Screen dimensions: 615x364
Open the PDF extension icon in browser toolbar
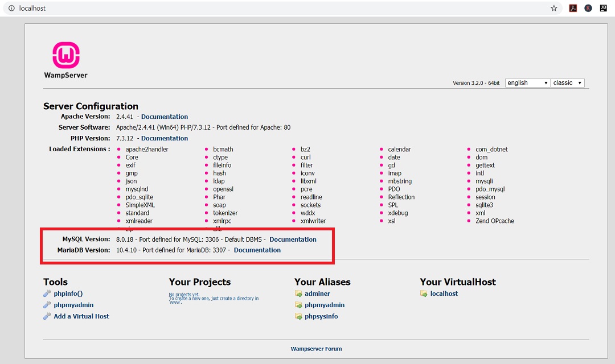point(573,8)
